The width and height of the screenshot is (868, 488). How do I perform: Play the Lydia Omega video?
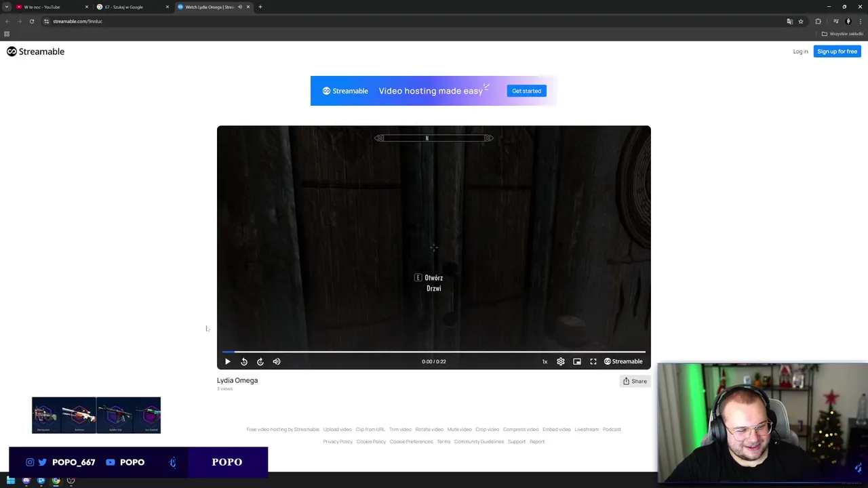228,361
